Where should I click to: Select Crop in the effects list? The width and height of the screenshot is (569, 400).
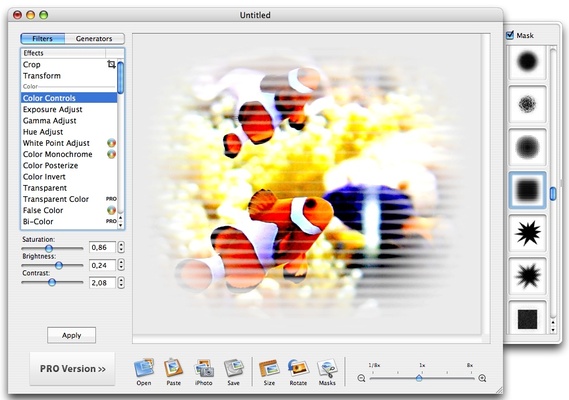[69, 65]
